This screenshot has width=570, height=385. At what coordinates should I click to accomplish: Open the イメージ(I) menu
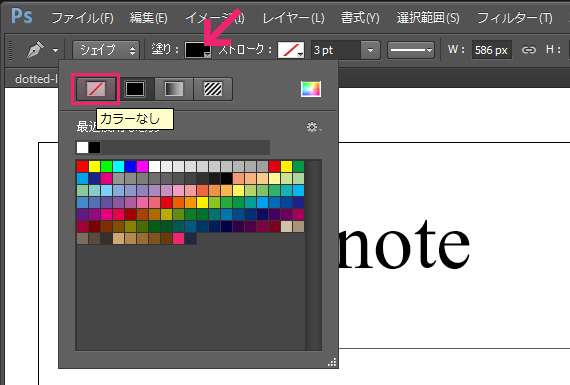coord(214,17)
